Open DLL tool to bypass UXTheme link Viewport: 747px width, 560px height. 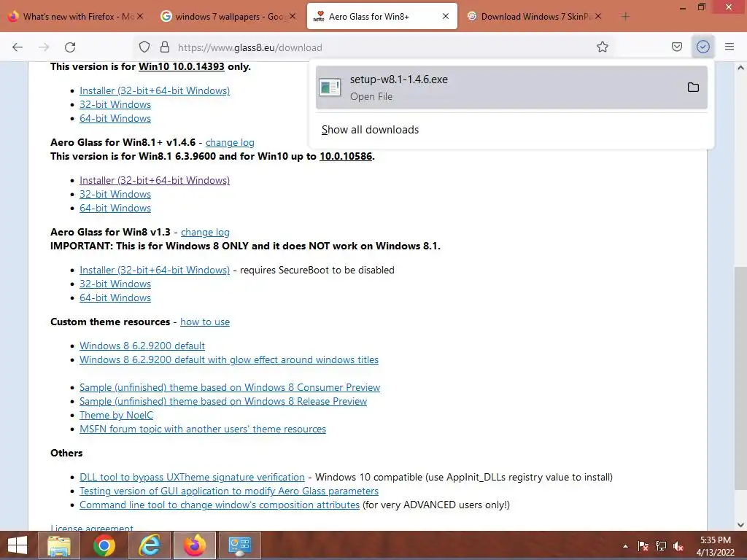pyautogui.click(x=192, y=477)
